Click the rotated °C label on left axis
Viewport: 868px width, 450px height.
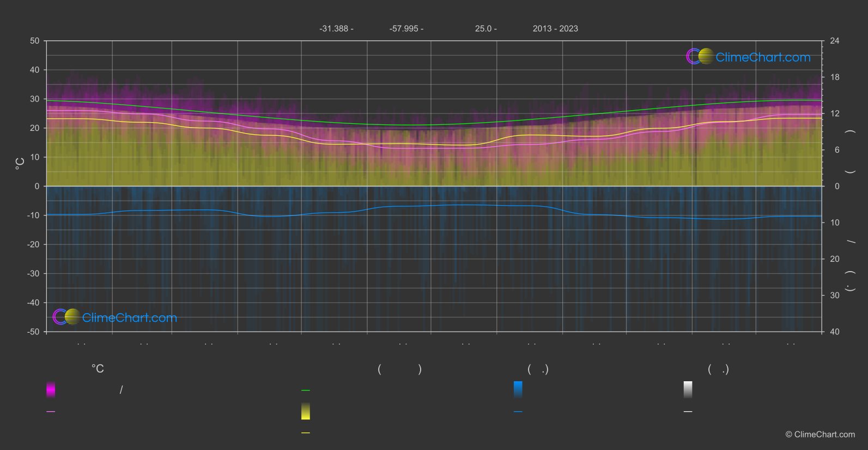coord(20,163)
